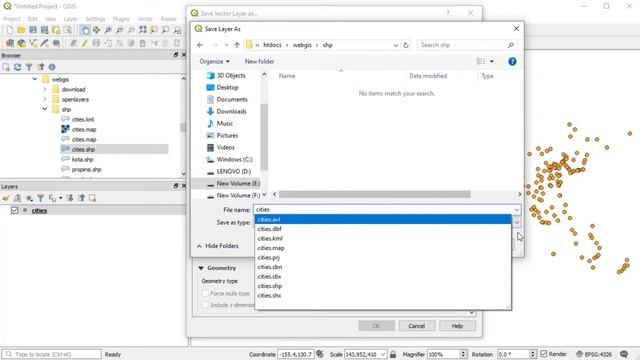Toggle Include z-dimension checkbox
This screenshot has width=640, height=360.
coord(205,305)
